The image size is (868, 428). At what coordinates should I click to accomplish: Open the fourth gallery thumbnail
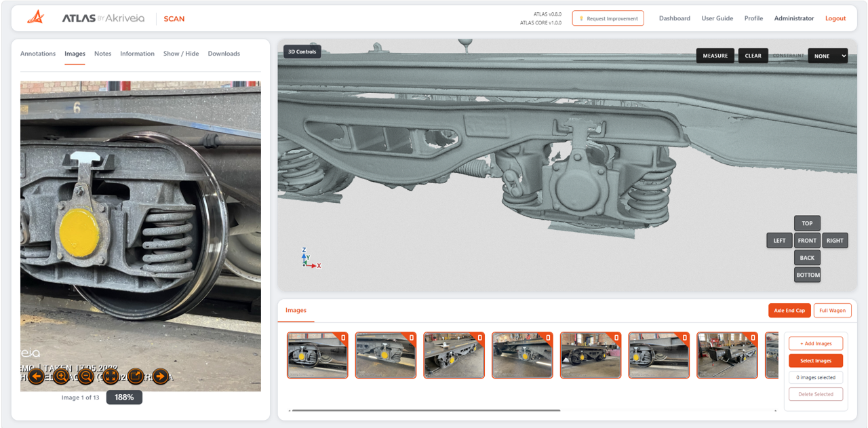[522, 355]
